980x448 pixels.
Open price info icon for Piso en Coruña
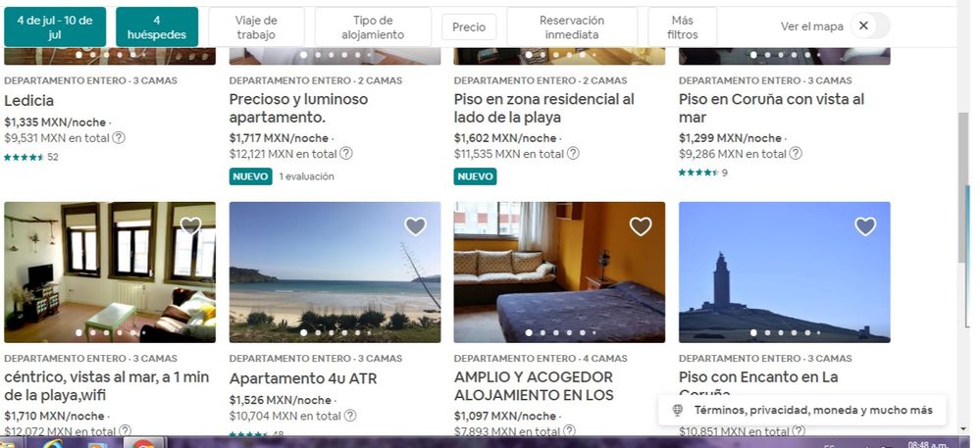796,153
